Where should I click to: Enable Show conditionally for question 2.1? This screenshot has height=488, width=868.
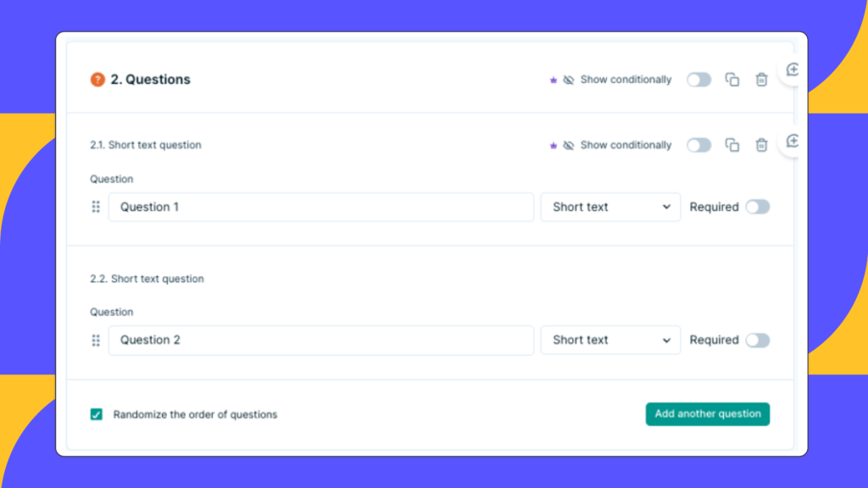click(x=698, y=145)
